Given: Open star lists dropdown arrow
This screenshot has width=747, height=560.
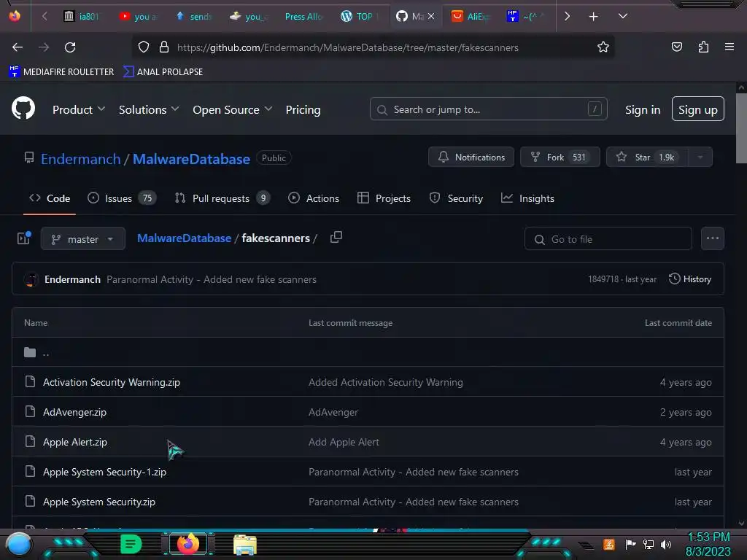Looking at the screenshot, I should [x=700, y=157].
